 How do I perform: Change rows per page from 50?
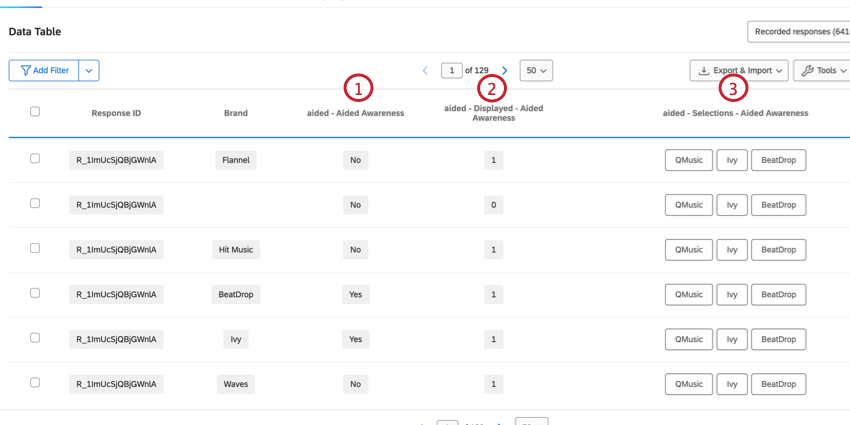536,70
